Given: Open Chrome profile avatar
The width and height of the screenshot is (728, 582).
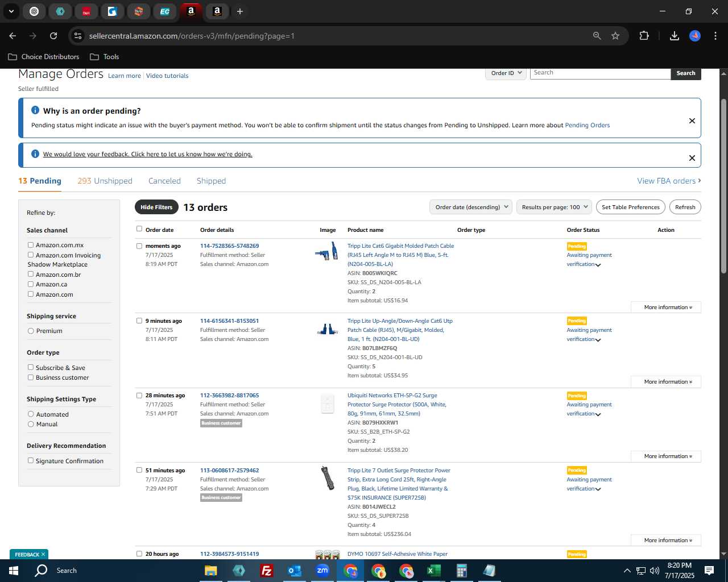Looking at the screenshot, I should 694,36.
